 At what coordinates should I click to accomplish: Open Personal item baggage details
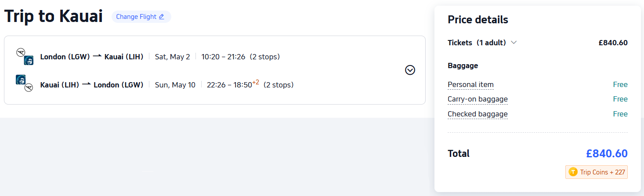coord(470,85)
